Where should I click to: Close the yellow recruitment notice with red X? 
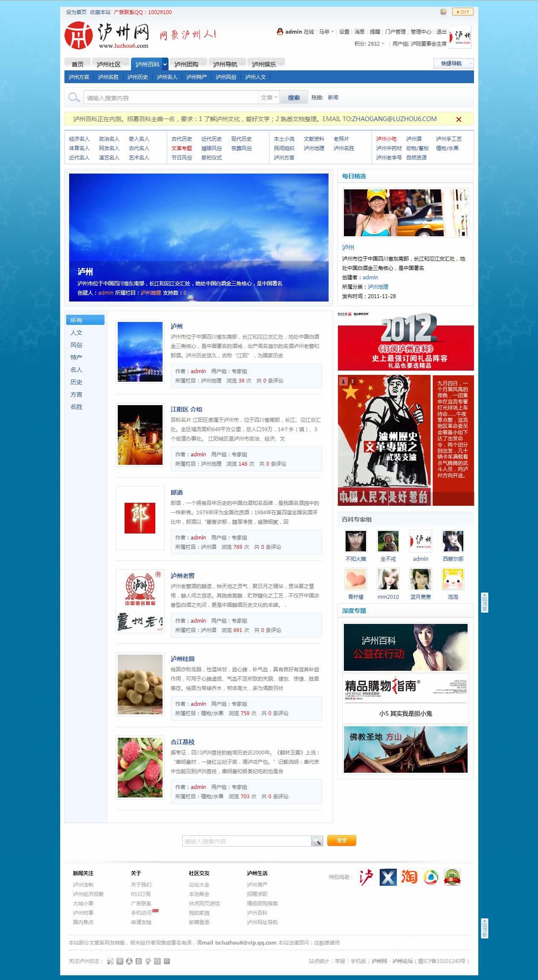tap(459, 119)
